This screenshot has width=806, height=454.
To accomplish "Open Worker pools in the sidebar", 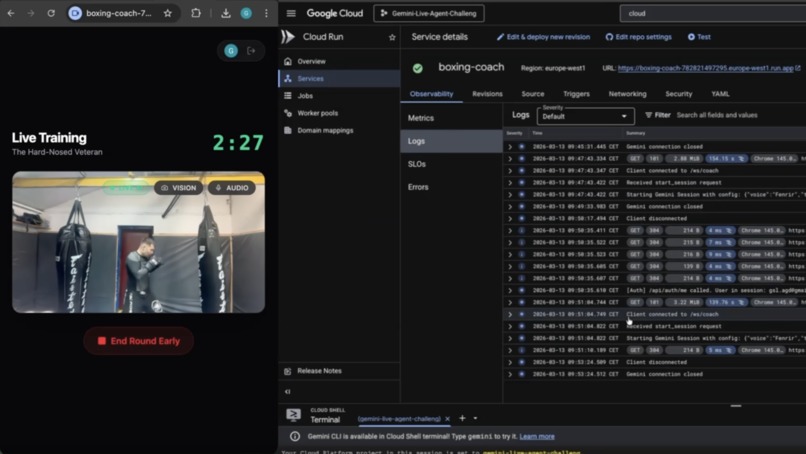I will click(x=339, y=113).
